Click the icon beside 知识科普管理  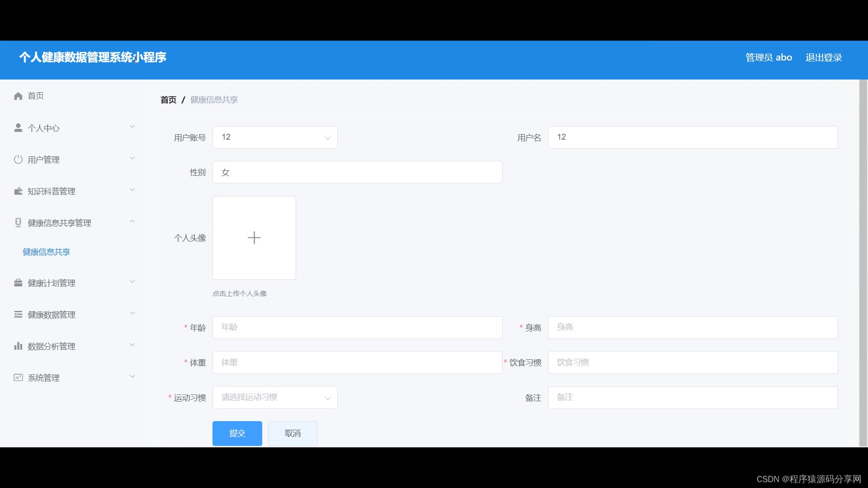(18, 191)
